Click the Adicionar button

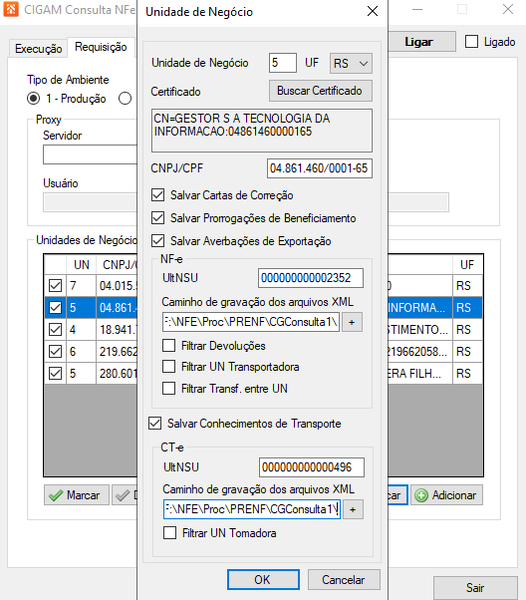pos(446,495)
